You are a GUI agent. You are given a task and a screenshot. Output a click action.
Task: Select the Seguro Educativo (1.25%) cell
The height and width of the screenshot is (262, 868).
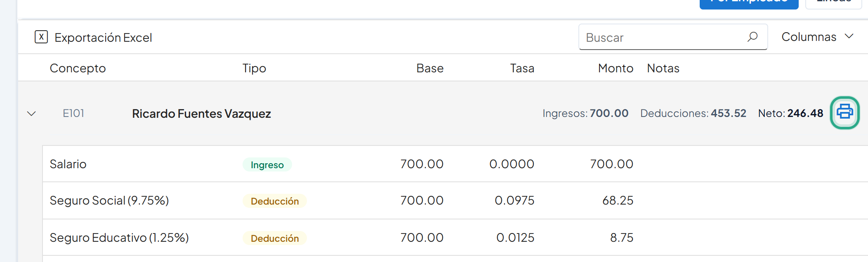pos(119,238)
